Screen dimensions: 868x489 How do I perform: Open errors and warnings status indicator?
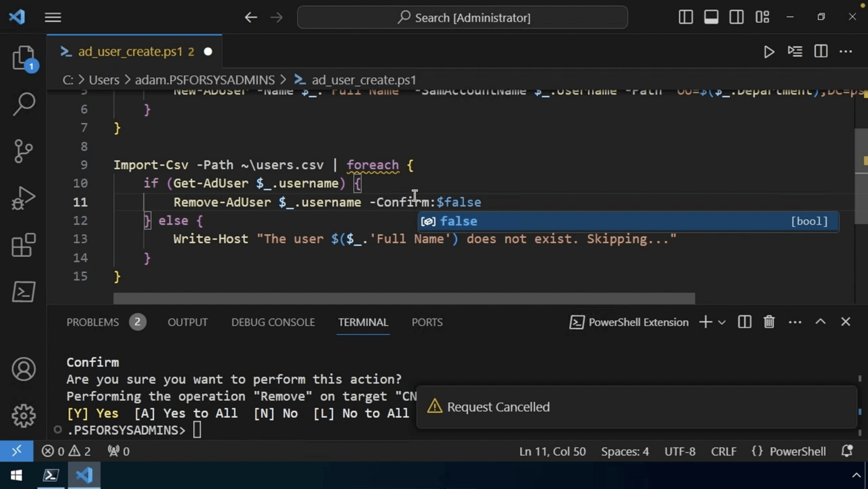pos(66,451)
